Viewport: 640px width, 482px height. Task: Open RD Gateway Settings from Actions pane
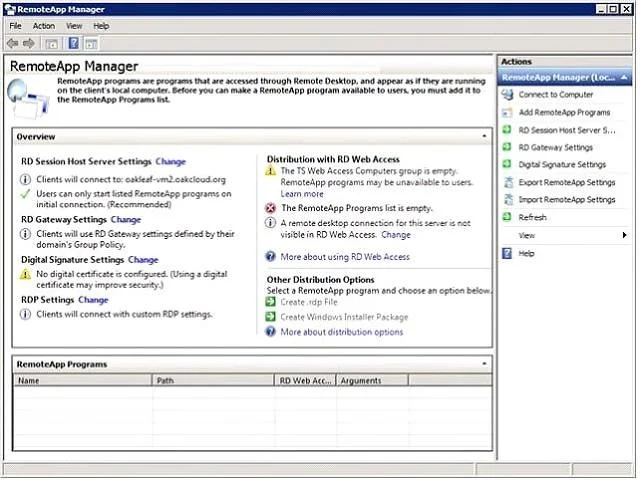coord(555,147)
